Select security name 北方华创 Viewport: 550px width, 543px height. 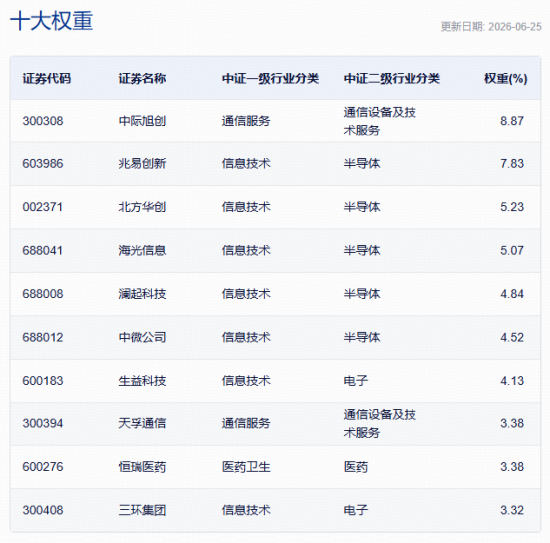tap(142, 207)
